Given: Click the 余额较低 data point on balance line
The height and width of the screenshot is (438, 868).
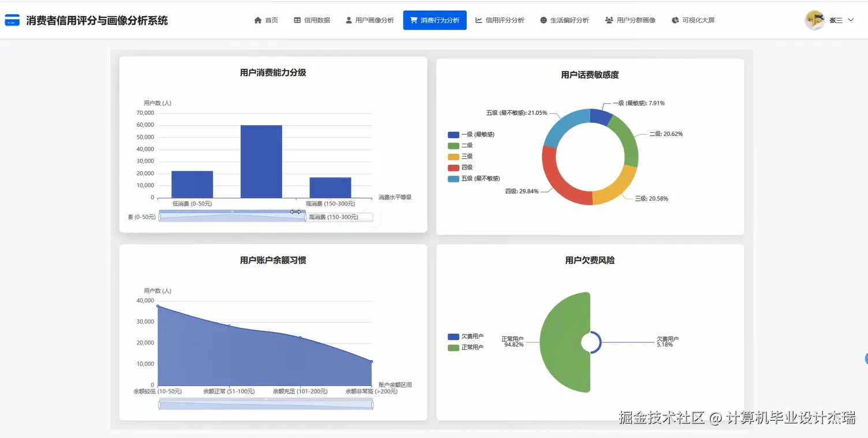Looking at the screenshot, I should [x=158, y=306].
